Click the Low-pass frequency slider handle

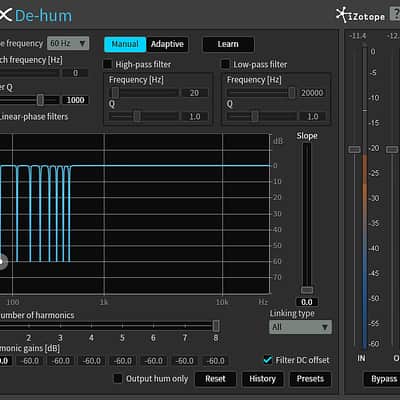click(292, 93)
